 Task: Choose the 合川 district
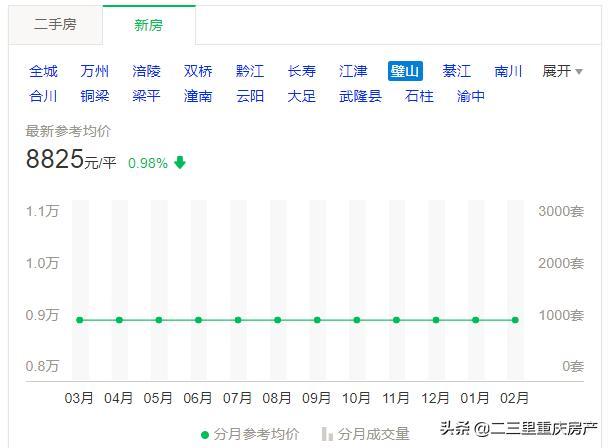(x=43, y=96)
